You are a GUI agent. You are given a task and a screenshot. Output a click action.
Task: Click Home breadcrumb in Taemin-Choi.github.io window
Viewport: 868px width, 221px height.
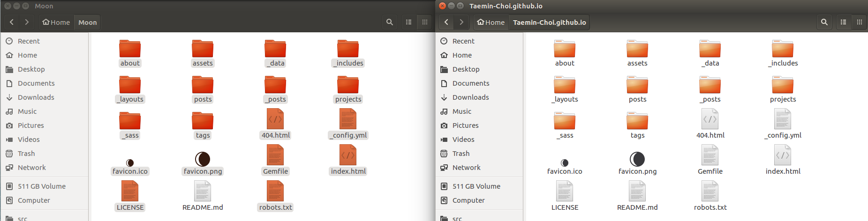[x=491, y=22]
